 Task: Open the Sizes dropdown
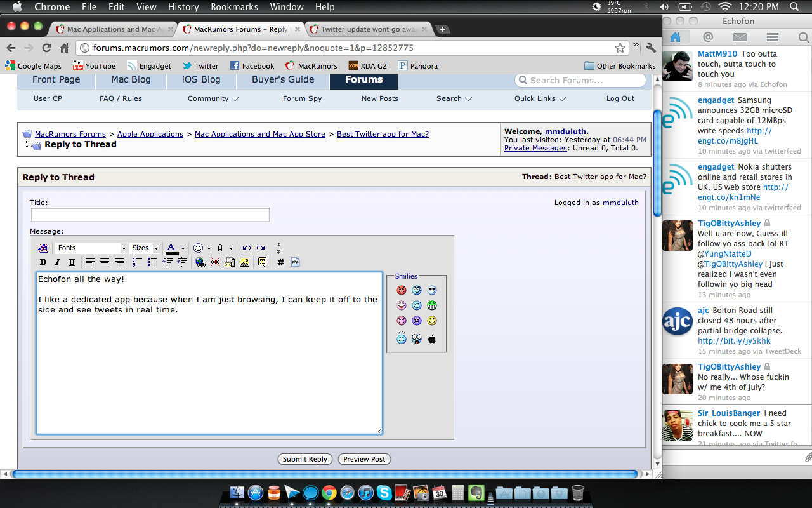(x=145, y=248)
